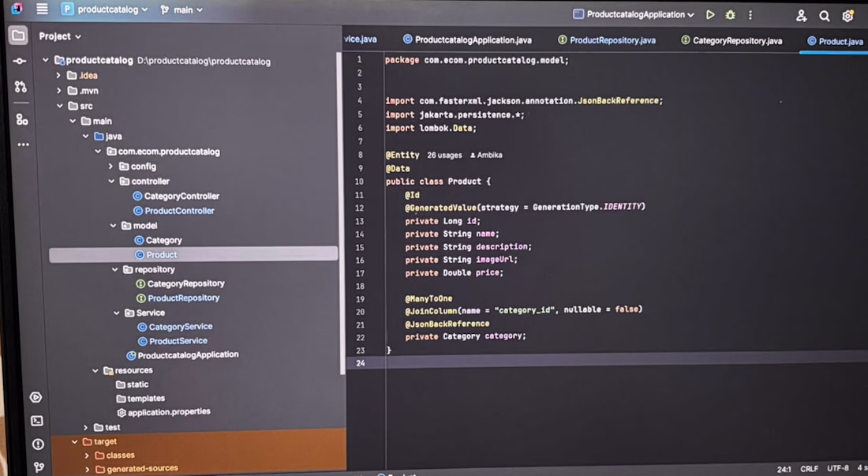Open the Services tool window
This screenshot has height=476, width=868.
click(x=36, y=397)
